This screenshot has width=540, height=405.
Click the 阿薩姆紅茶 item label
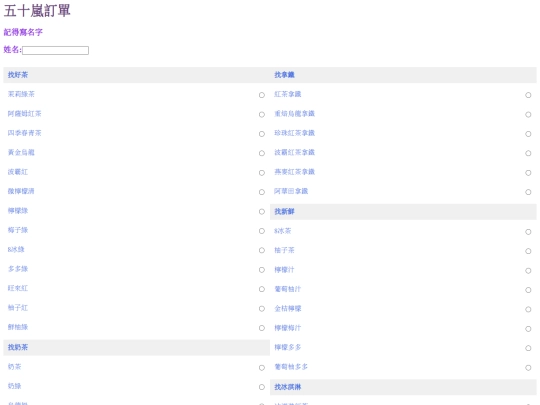coord(24,113)
